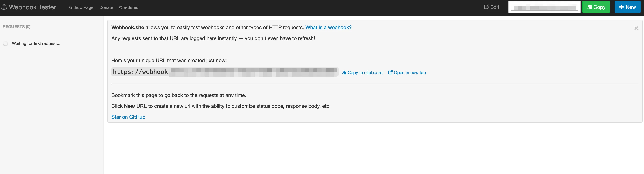Click the anchor logo icon
Viewport: 644px width, 174px height.
pyautogui.click(x=4, y=7)
